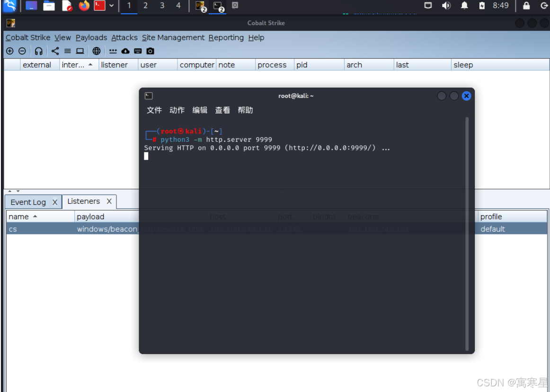
Task: View screenshots with the camera icon
Action: tap(150, 51)
